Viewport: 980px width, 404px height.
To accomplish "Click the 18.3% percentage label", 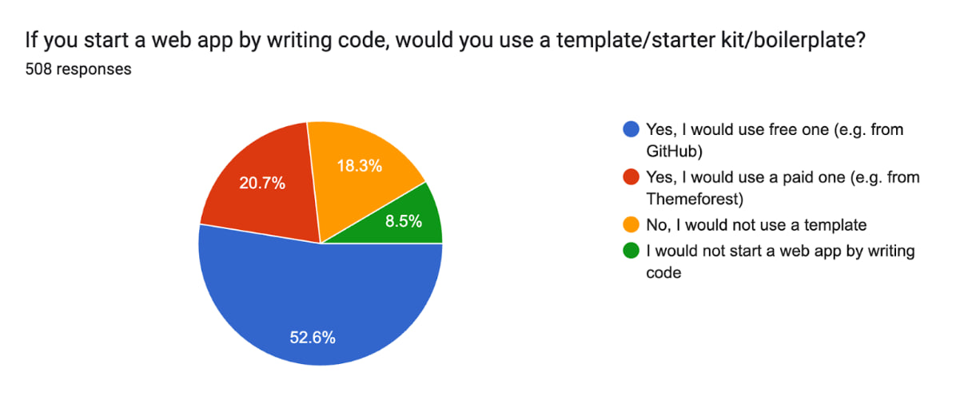I will [359, 166].
